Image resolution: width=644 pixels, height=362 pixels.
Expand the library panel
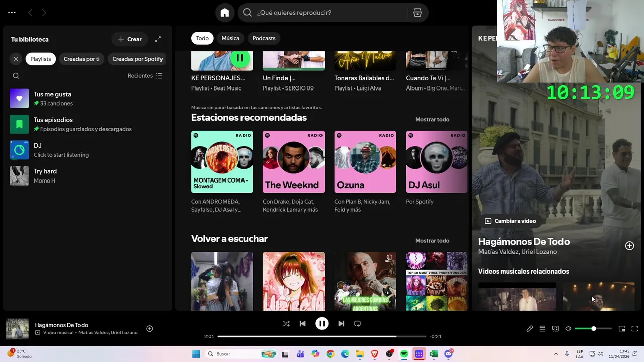[x=158, y=39]
